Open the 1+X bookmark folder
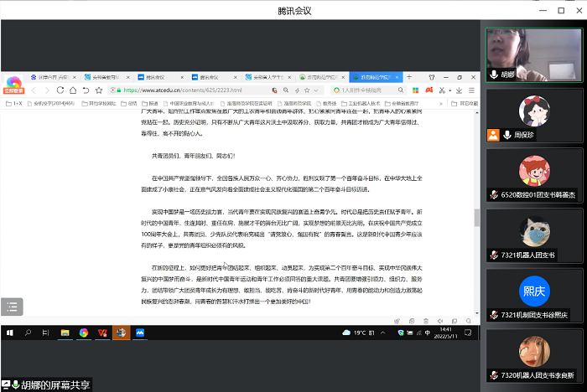587x392 pixels. click(x=14, y=103)
